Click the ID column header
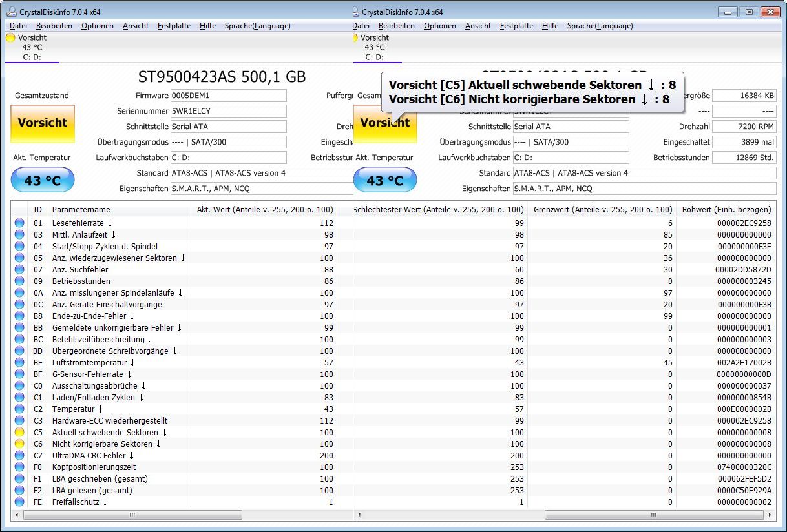Viewport: 787px width, 532px height. pos(38,210)
